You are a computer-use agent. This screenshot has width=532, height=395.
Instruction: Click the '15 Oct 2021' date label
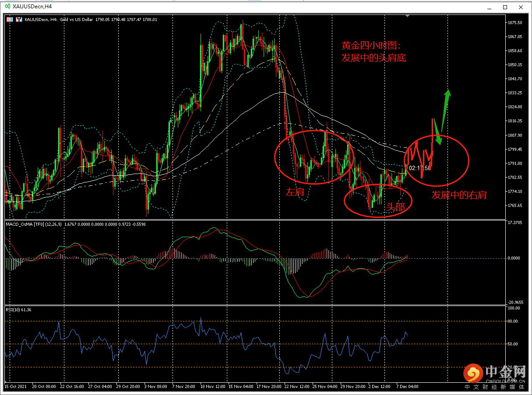click(x=16, y=387)
